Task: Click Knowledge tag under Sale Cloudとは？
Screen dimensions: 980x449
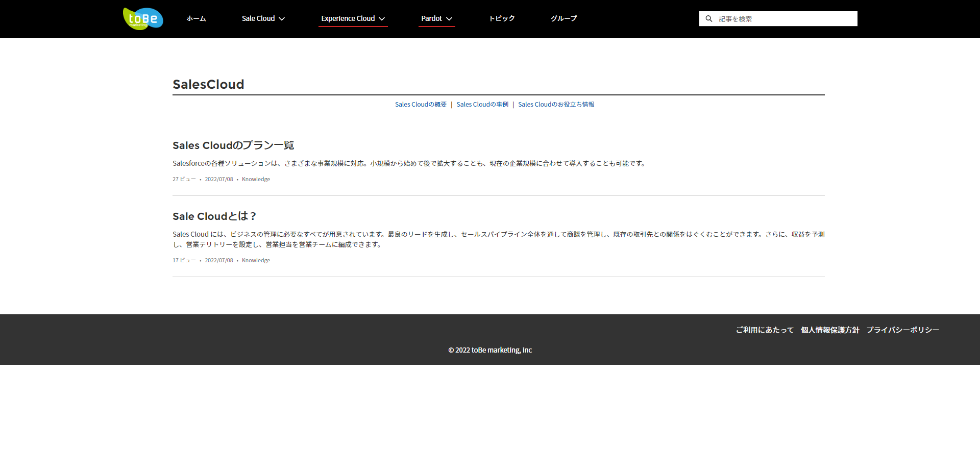Action: click(256, 260)
